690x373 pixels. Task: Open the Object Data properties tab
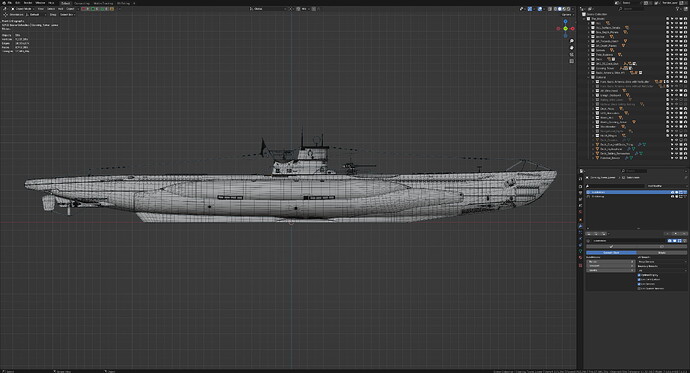click(580, 251)
